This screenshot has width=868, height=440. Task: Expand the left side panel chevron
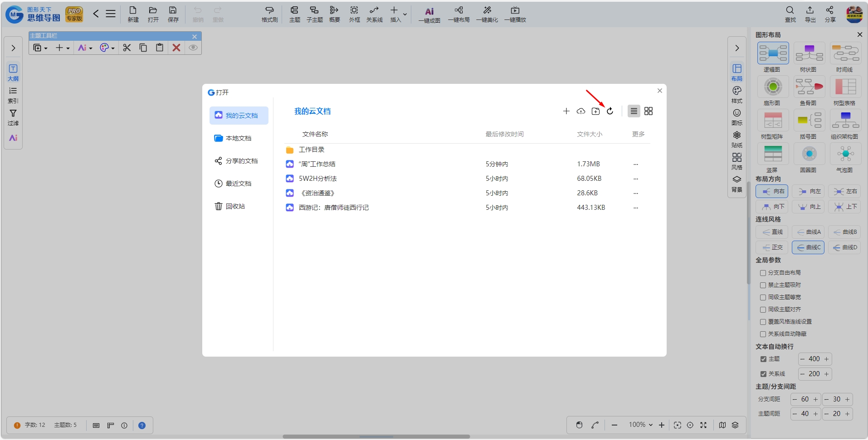coord(13,48)
